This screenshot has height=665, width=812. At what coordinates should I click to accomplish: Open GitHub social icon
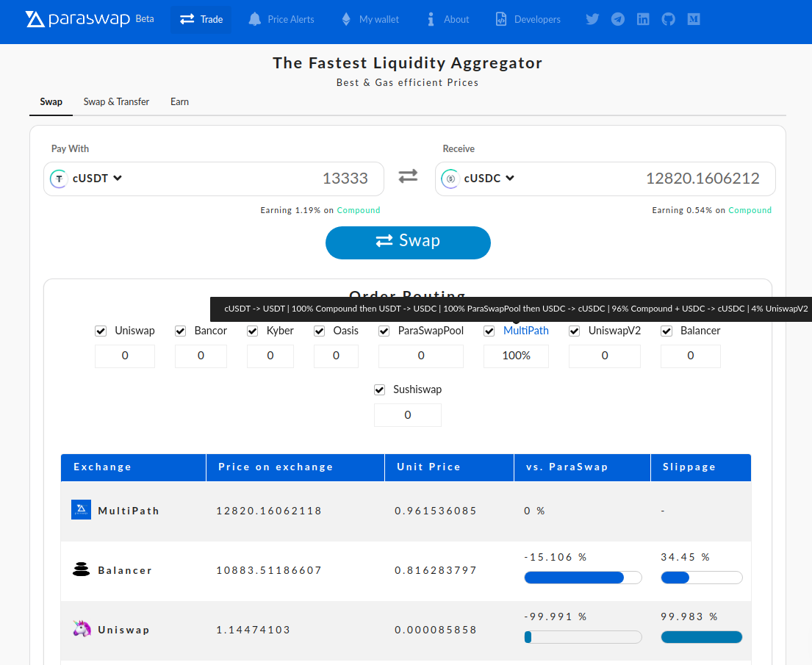pos(668,19)
